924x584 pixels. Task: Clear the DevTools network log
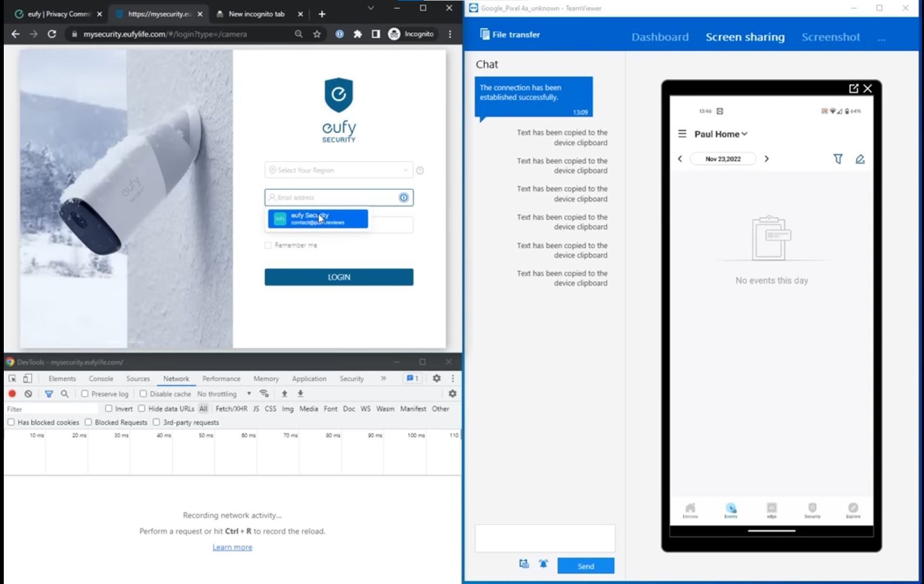[x=28, y=394]
